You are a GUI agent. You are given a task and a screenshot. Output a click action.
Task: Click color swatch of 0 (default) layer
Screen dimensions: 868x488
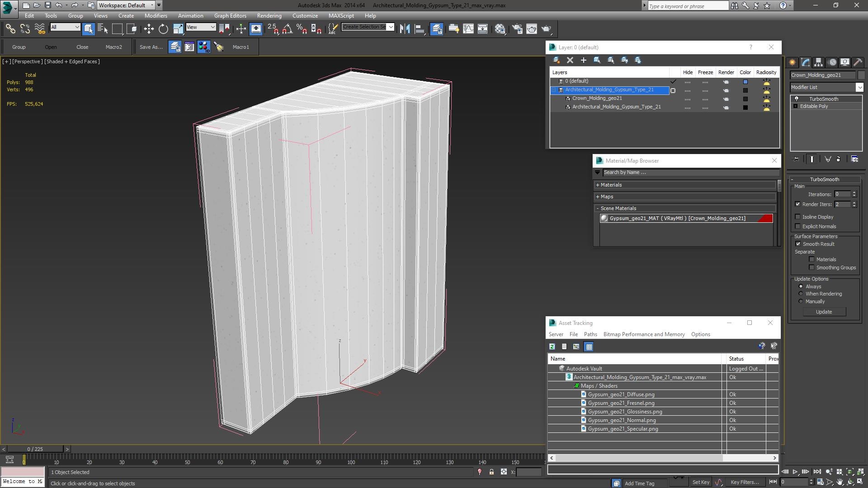coord(745,82)
